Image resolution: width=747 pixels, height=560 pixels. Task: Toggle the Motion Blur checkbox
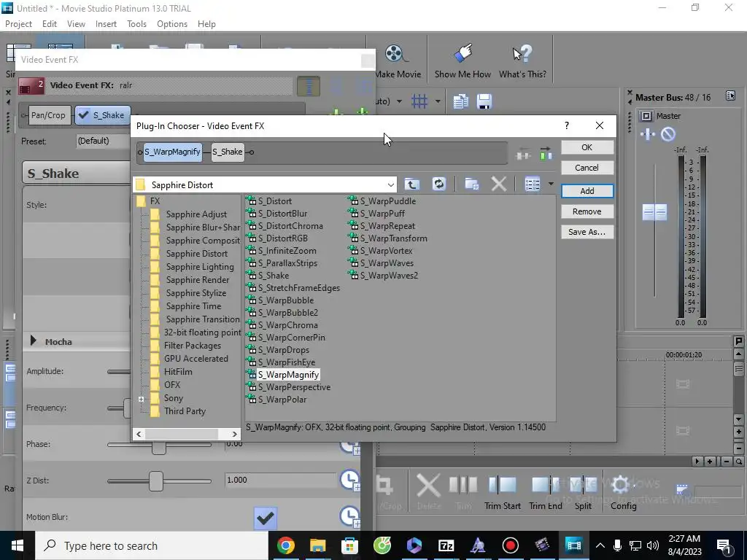(266, 518)
